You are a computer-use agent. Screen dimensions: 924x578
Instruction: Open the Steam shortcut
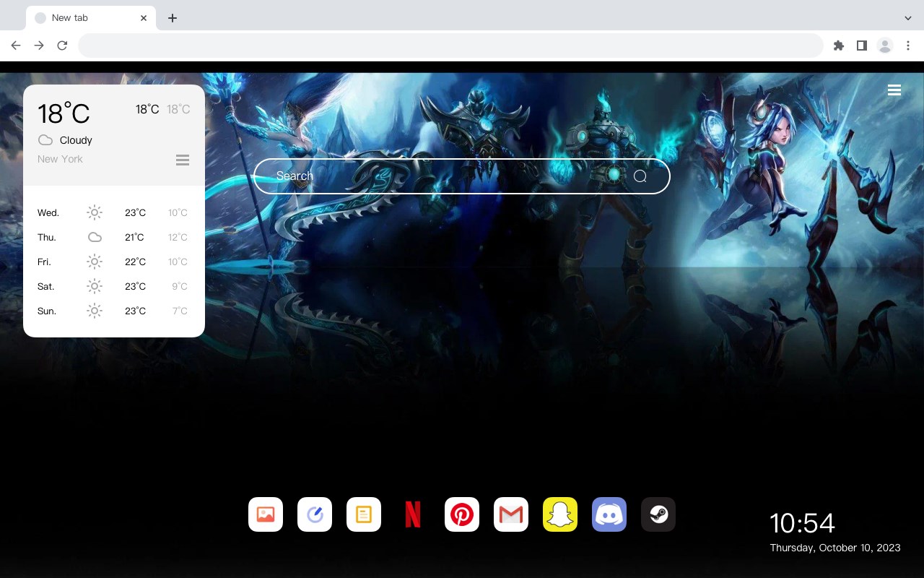coord(658,514)
